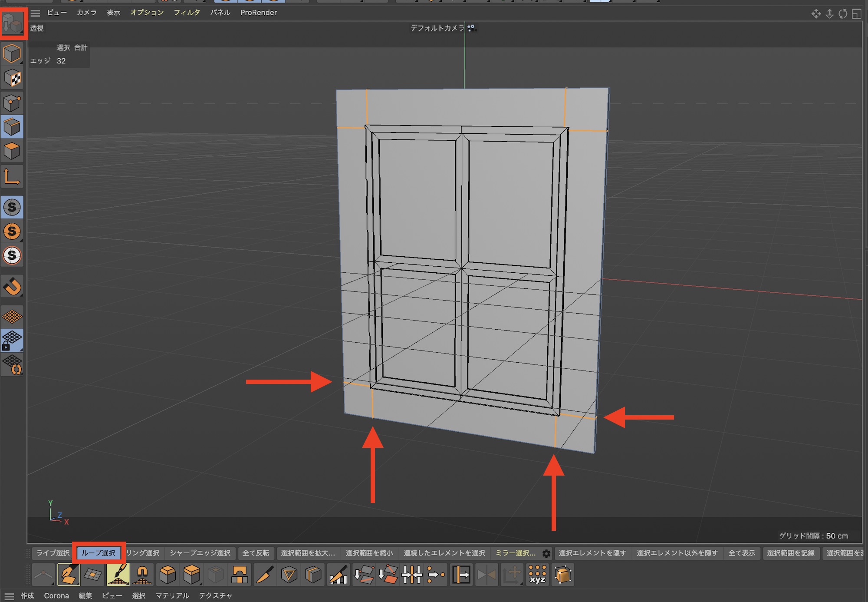Open Mirror Selection gear options
868x602 pixels.
coord(546,553)
